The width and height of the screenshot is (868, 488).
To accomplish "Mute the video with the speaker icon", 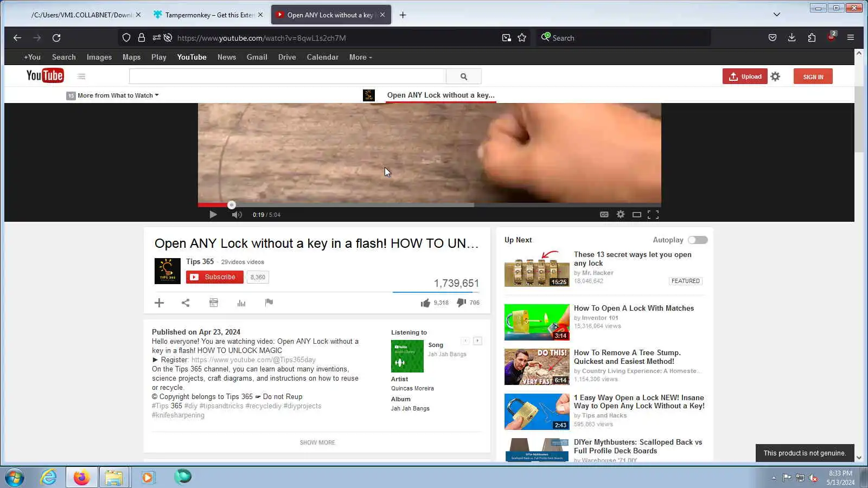I will point(237,215).
